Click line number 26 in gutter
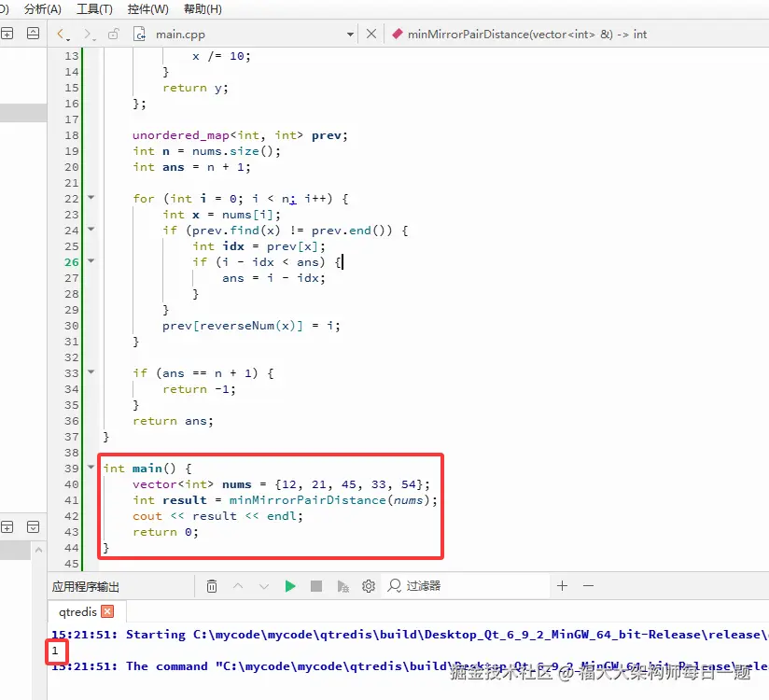Image resolution: width=769 pixels, height=700 pixels. (72, 262)
